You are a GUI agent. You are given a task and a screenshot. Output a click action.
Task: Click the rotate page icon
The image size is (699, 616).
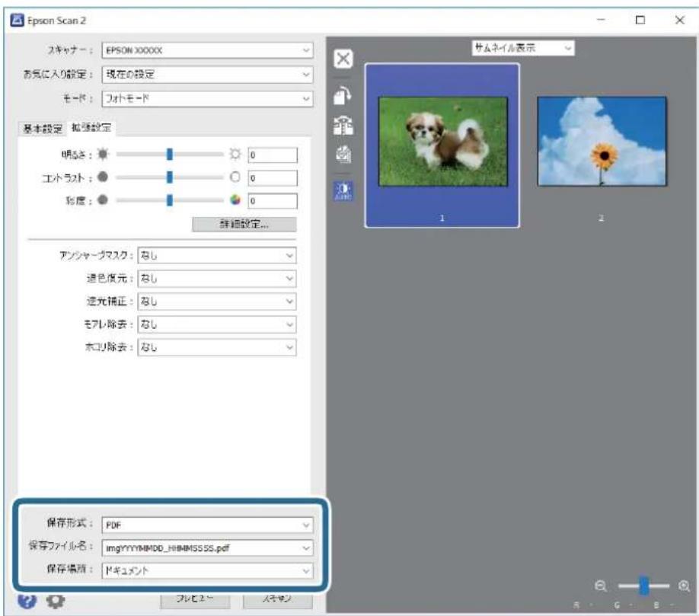pos(343,95)
